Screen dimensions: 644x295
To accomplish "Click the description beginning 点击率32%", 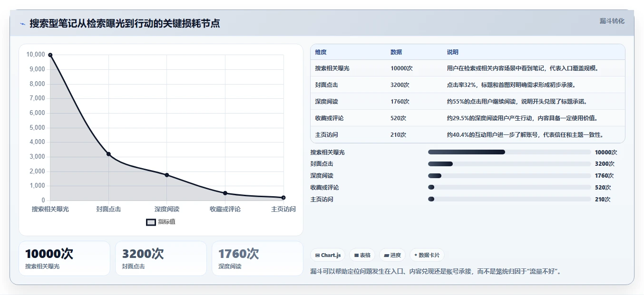I will pyautogui.click(x=511, y=85).
